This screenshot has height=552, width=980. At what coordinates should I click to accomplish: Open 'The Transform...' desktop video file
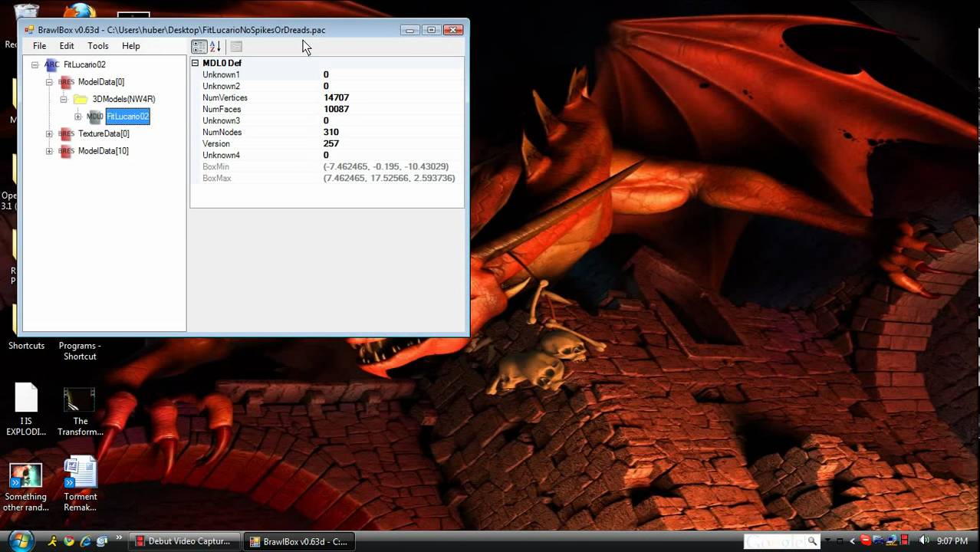click(x=80, y=411)
